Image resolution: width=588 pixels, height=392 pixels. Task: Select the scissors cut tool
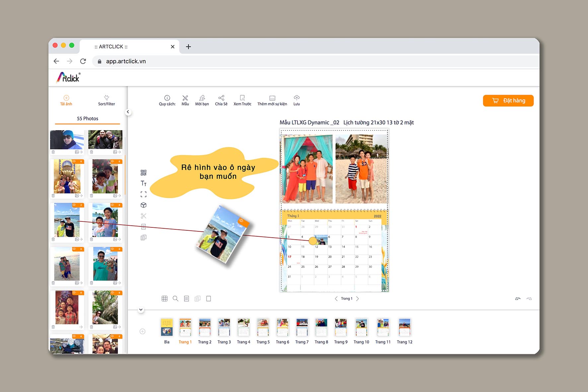click(x=143, y=216)
